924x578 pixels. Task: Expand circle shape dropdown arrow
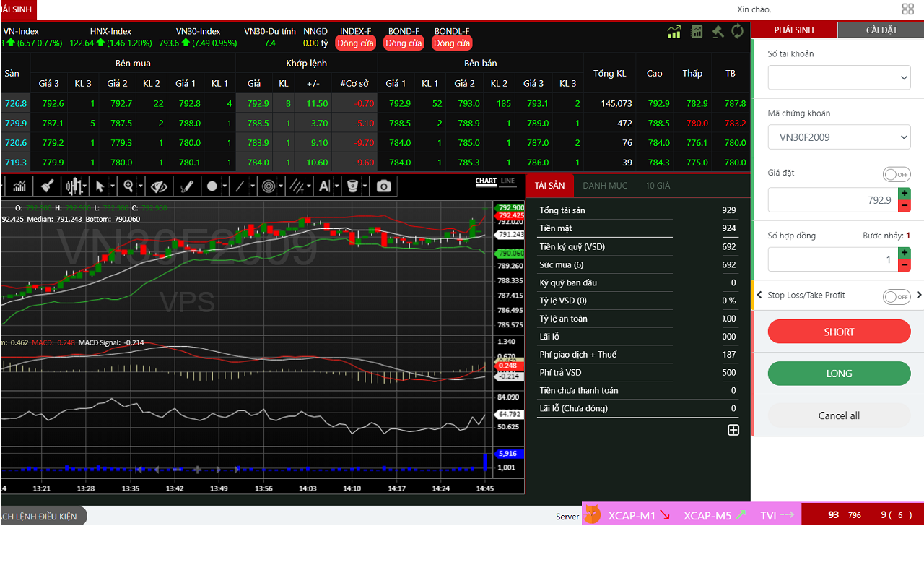tap(225, 186)
